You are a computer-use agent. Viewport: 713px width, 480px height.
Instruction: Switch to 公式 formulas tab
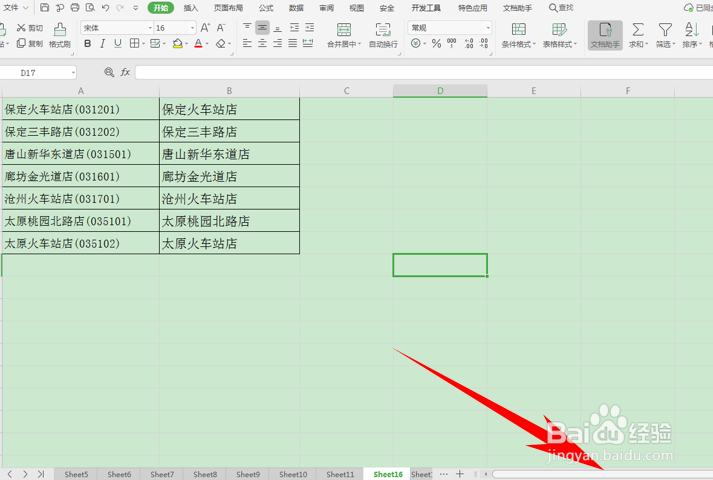pyautogui.click(x=266, y=8)
